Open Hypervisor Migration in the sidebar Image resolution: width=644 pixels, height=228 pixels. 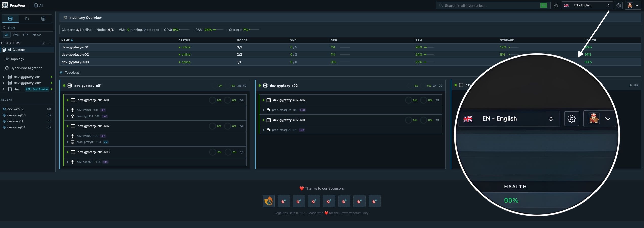coord(26,68)
